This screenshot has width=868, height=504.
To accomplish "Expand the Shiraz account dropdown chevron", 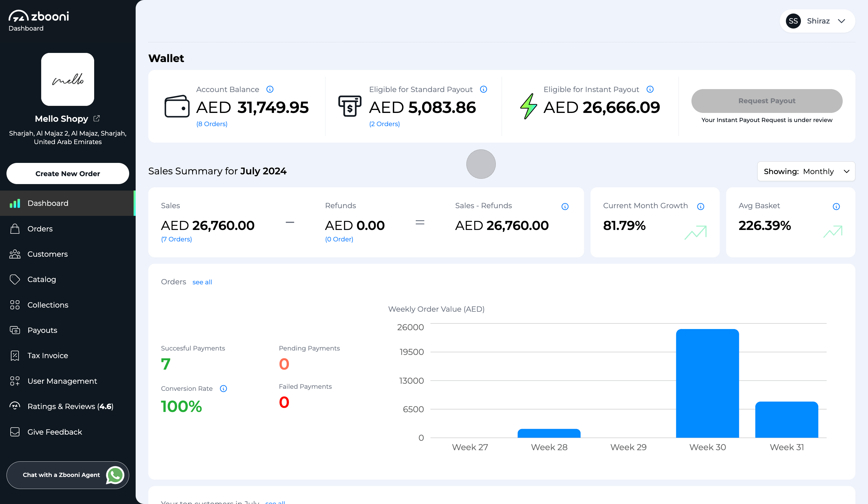I will click(x=842, y=21).
